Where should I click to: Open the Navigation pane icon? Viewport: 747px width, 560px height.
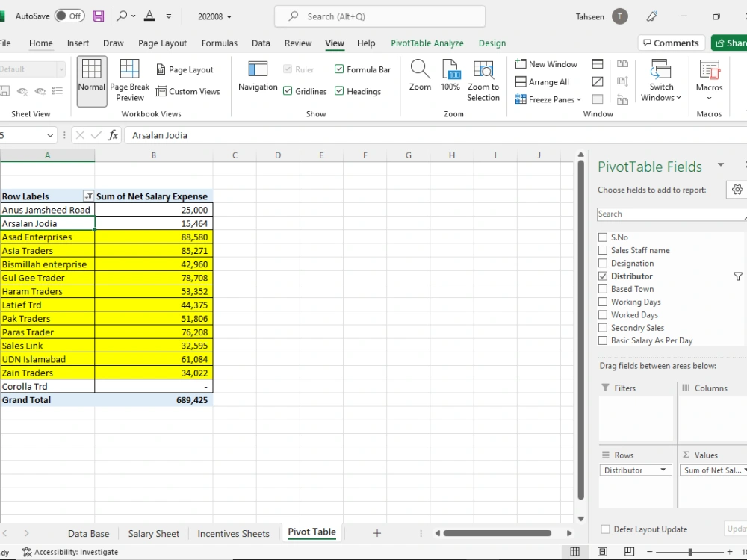pyautogui.click(x=258, y=69)
